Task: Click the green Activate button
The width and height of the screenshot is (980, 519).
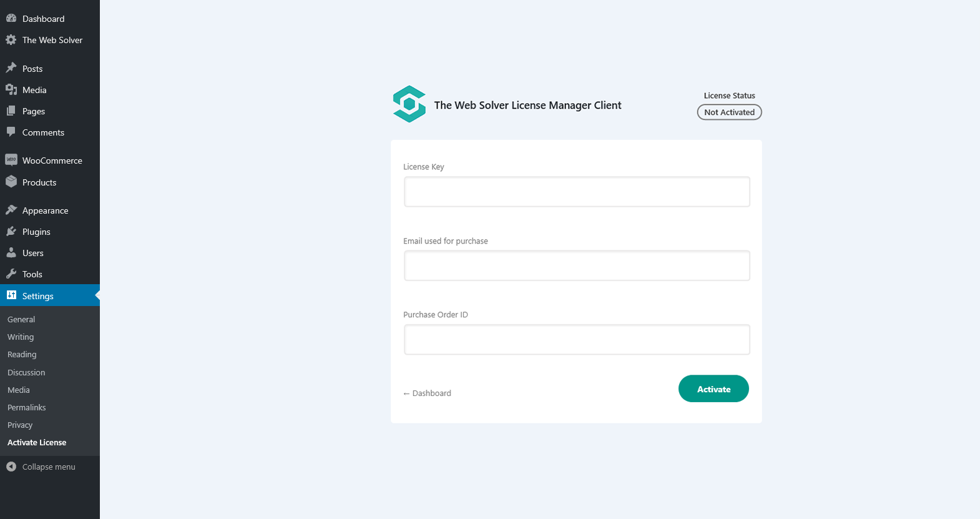Action: (713, 388)
